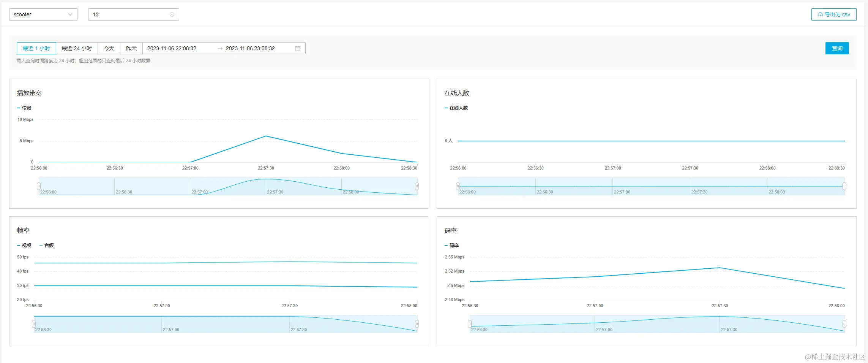Open the scooter dropdown selector

(43, 14)
